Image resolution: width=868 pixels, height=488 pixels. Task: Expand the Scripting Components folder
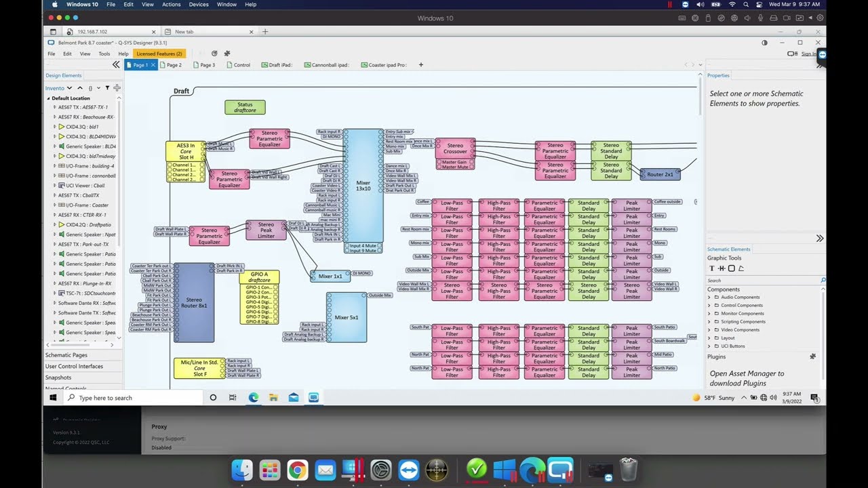tap(709, 322)
